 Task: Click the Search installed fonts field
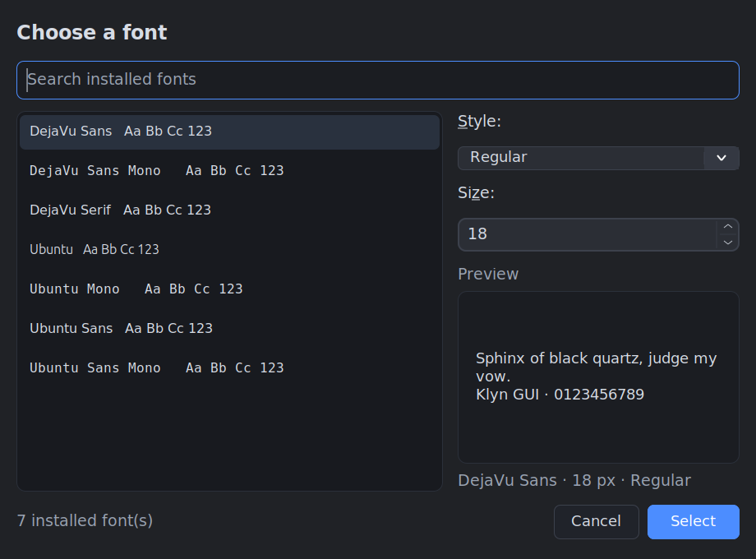[377, 80]
